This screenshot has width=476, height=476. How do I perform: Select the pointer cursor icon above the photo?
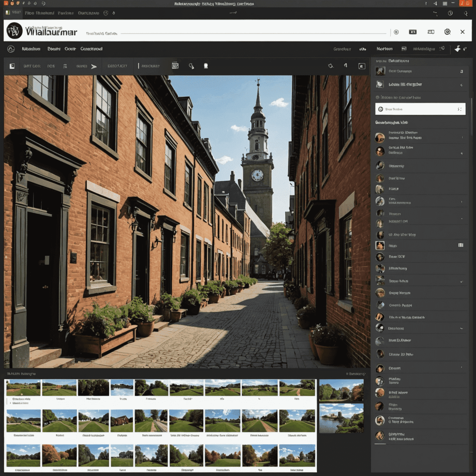[346, 65]
